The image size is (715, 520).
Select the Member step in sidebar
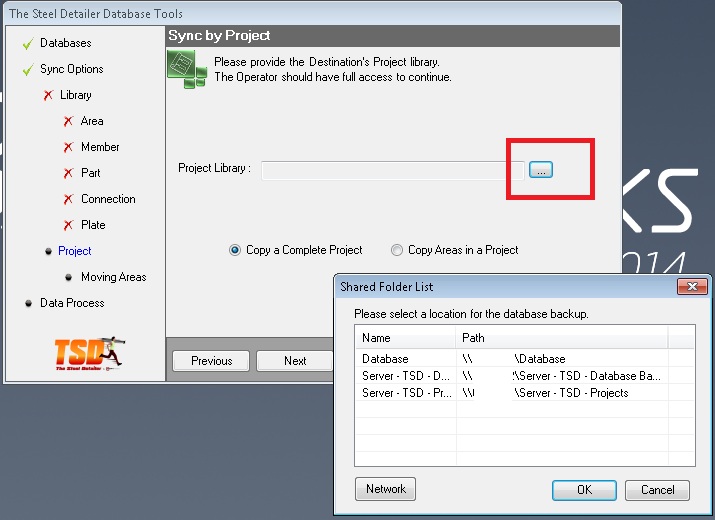pos(100,147)
